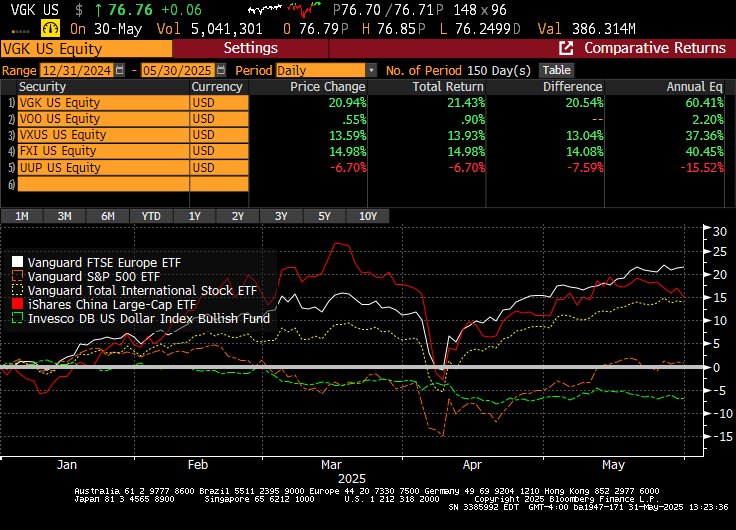Screen dimensions: 736x530
Task: Click the orange swatch for Vanguard S&P 500 ETF
Action: 17,276
